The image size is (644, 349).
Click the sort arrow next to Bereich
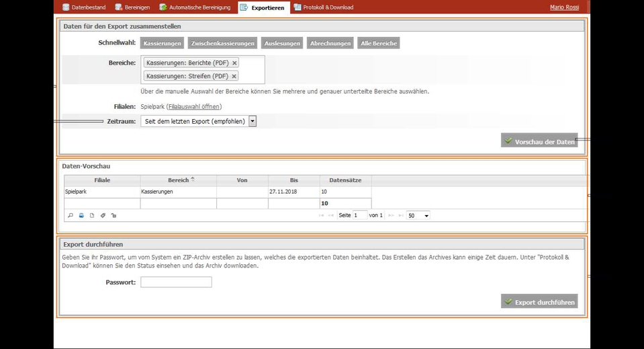[x=193, y=180]
